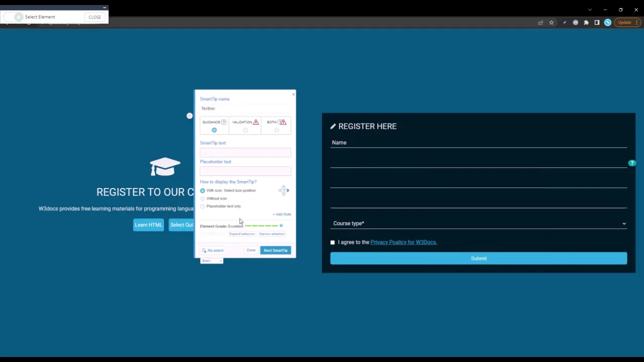Toggle the browser side panel icon
Image resolution: width=644 pixels, height=362 pixels.
coord(597,23)
